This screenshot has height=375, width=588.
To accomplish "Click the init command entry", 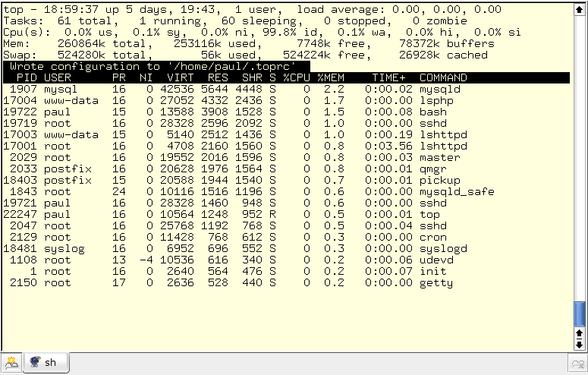I will coord(433,271).
